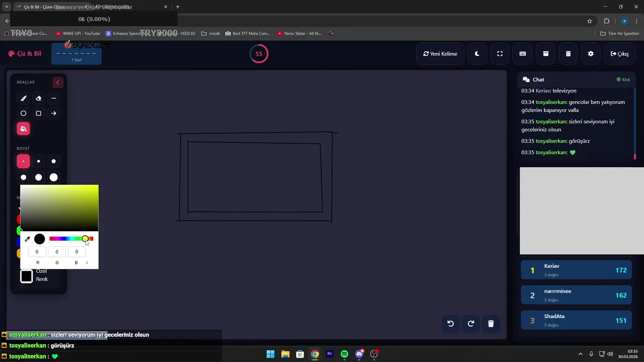Open Spotify from the taskbar
644x362 pixels.
point(344,354)
